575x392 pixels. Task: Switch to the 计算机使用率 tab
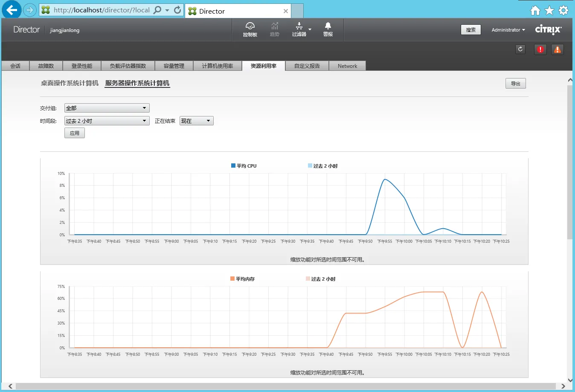[218, 66]
